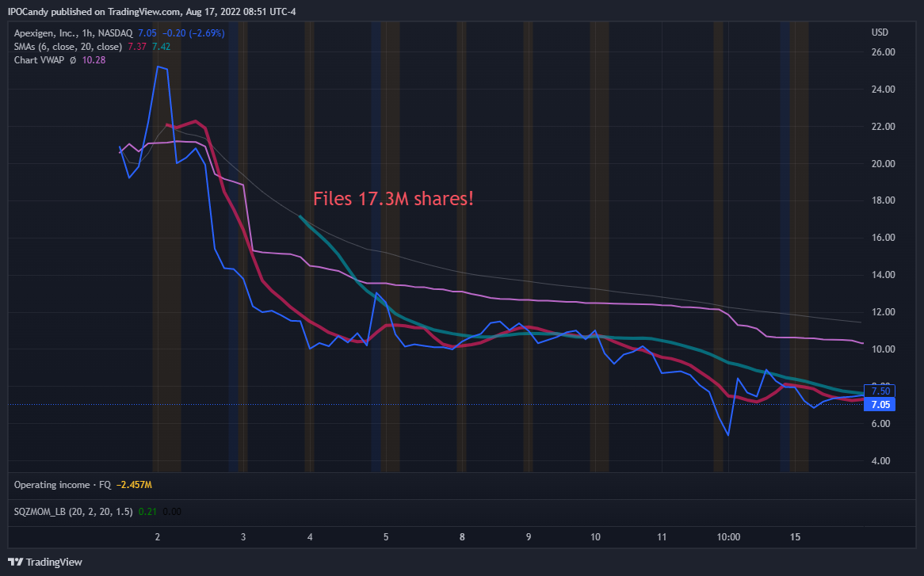
Task: Click the IPOCandy published header text
Action: (x=152, y=12)
